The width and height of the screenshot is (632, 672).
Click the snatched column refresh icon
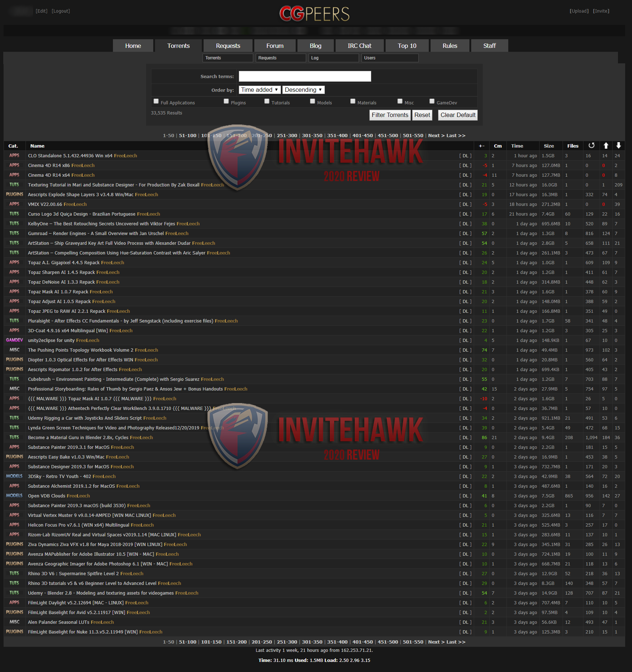click(591, 145)
